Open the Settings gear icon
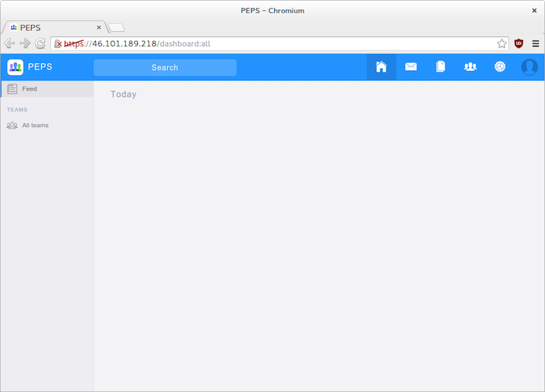 500,66
